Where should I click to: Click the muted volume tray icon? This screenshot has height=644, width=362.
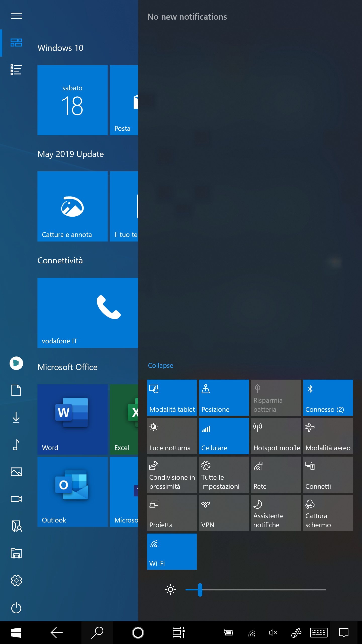273,633
